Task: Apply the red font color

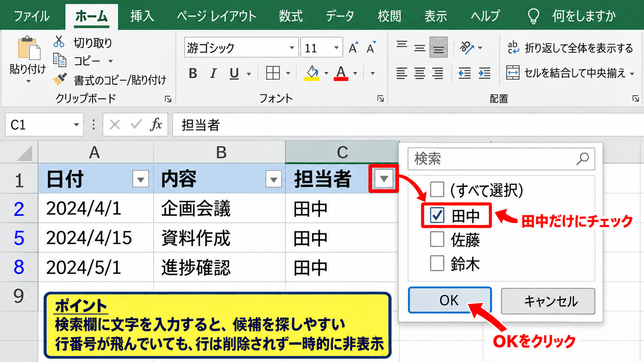Action: pos(341,73)
